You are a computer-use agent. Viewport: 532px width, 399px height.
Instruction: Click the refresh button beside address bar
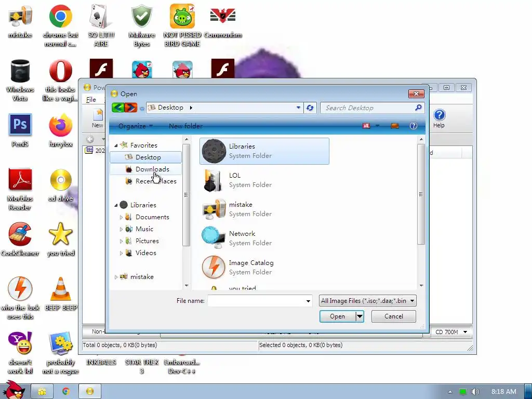point(310,108)
